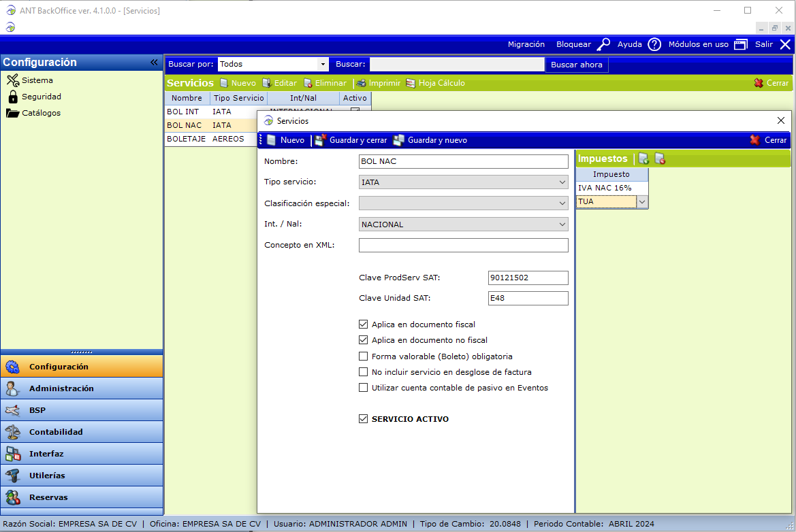Uncheck Aplica en documento fiscal
The height and width of the screenshot is (532, 796).
click(363, 325)
